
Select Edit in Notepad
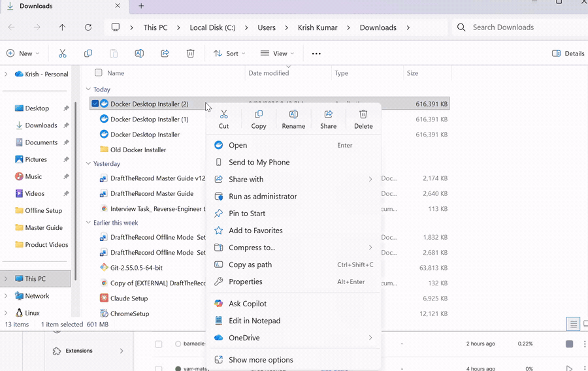(x=294, y=321)
